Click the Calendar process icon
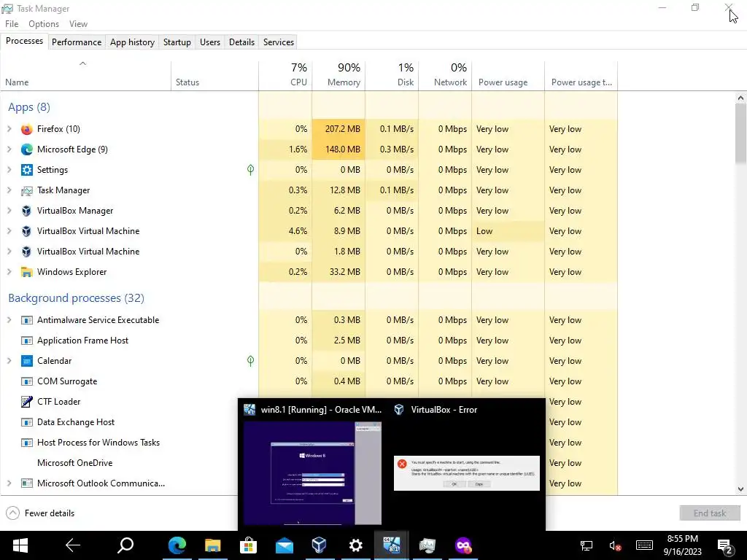Screen dimensions: 747x560 27,361
